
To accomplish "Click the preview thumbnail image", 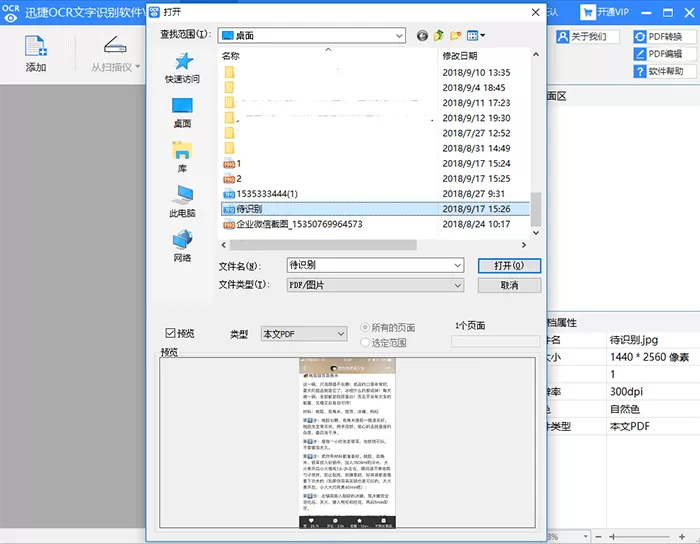I will [x=347, y=443].
